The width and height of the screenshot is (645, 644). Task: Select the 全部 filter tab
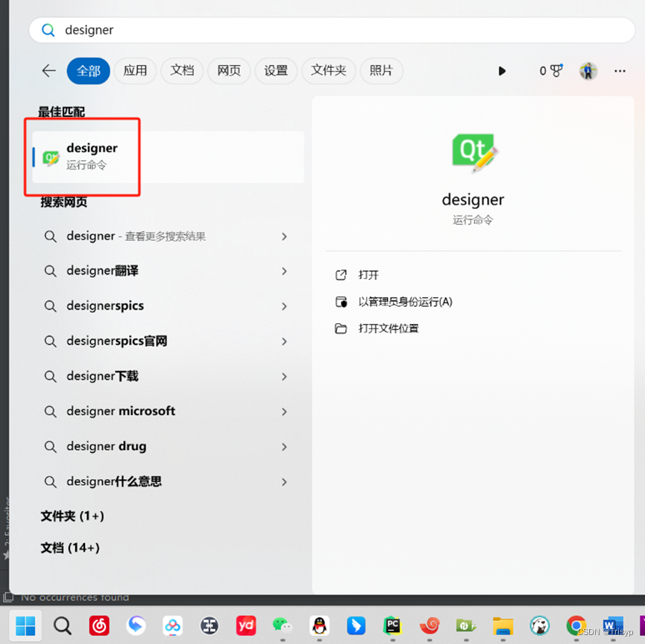(x=89, y=71)
